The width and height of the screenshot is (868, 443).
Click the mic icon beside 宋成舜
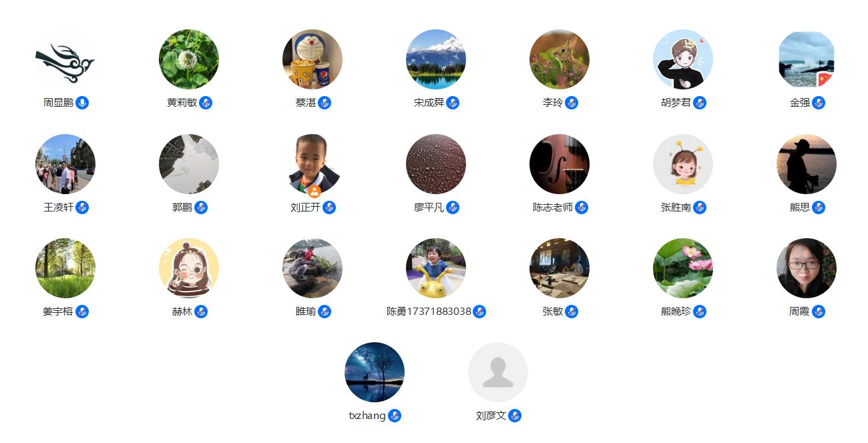click(453, 103)
